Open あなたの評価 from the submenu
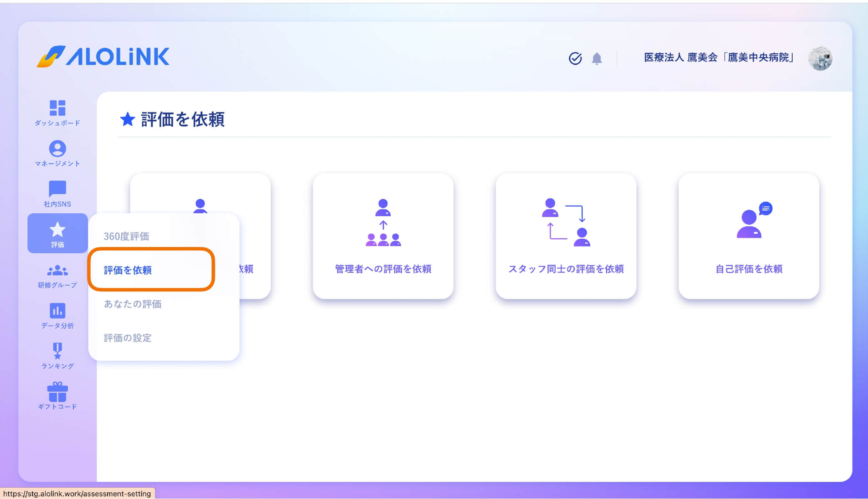The width and height of the screenshot is (868, 499). [x=132, y=304]
